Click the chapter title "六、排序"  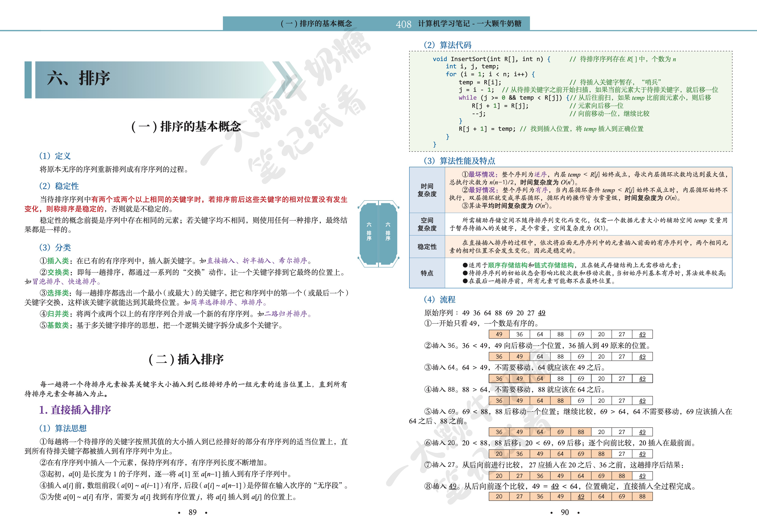(78, 79)
